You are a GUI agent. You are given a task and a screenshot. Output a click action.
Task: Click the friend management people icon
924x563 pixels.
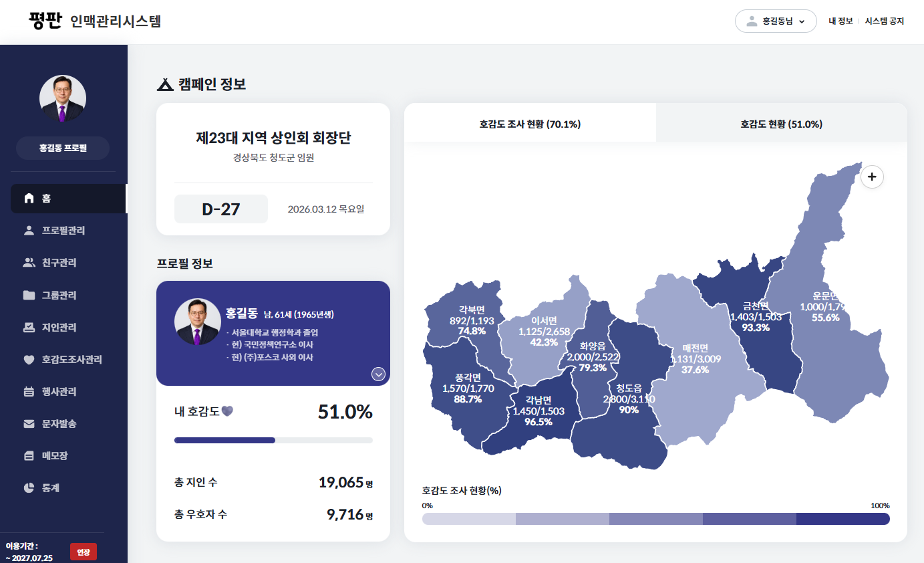coord(29,263)
